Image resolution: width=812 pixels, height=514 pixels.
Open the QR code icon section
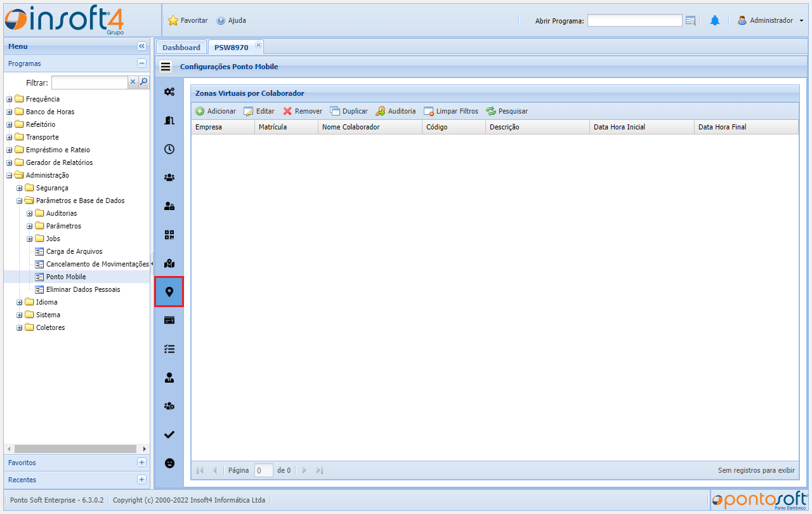pyautogui.click(x=169, y=235)
